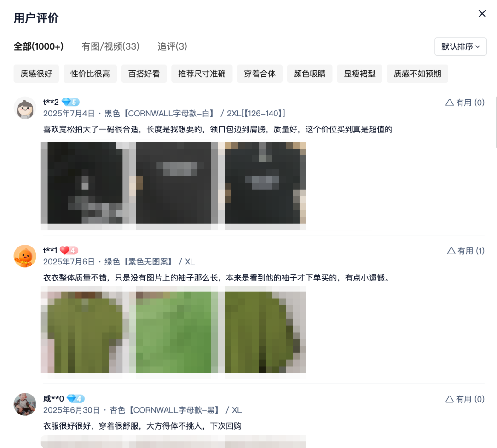Click the review list scrollbar
This screenshot has height=448, width=497.
pyautogui.click(x=496, y=122)
